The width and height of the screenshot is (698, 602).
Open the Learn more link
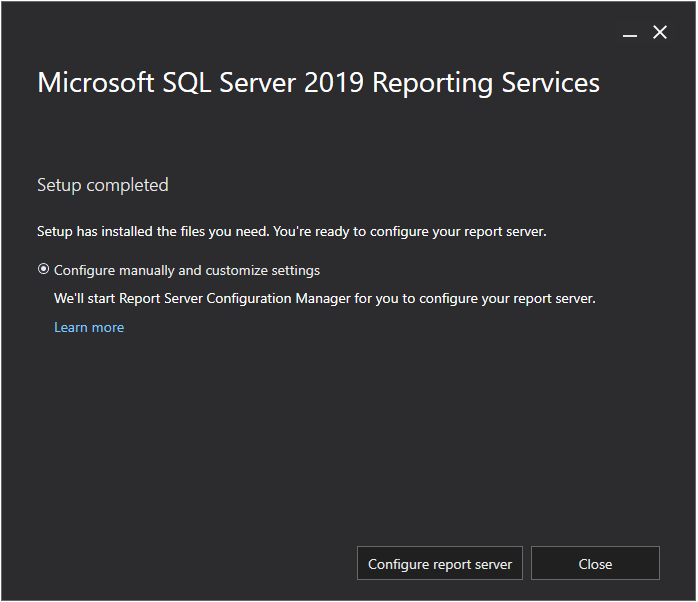coord(89,327)
